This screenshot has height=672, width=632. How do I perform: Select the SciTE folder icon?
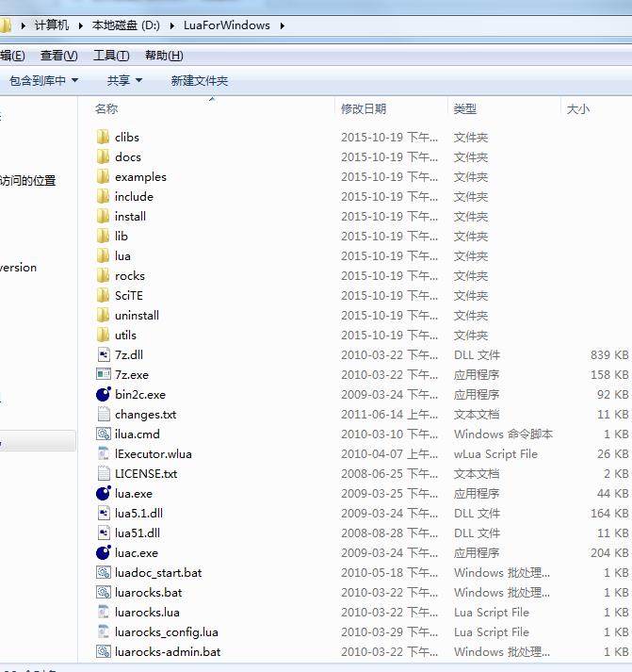coord(104,295)
